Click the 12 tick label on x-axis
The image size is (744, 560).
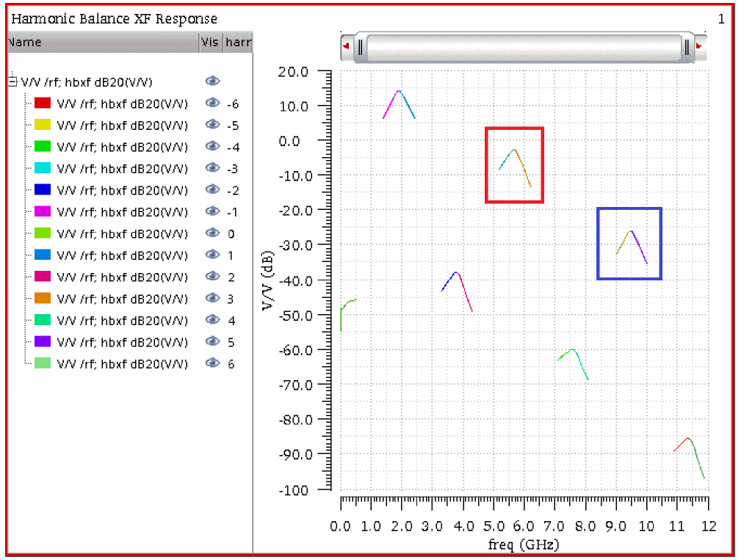[709, 526]
